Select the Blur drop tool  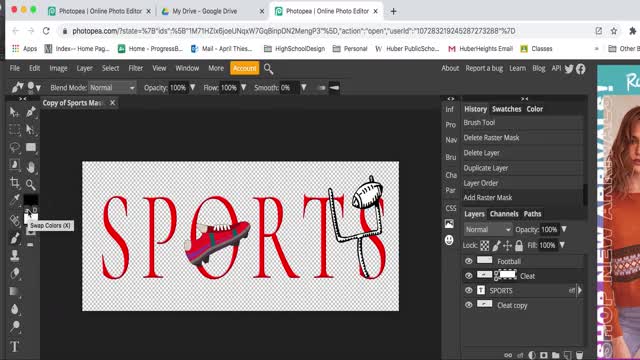(x=15, y=309)
